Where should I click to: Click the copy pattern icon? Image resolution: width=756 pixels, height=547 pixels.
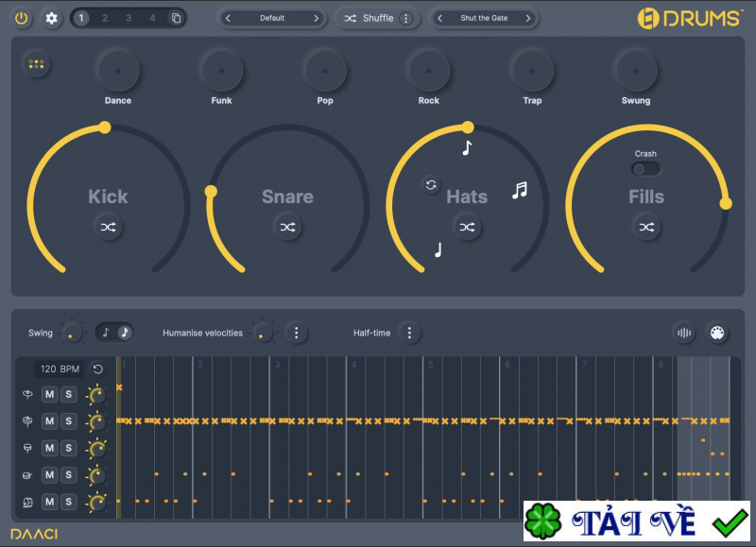point(176,18)
